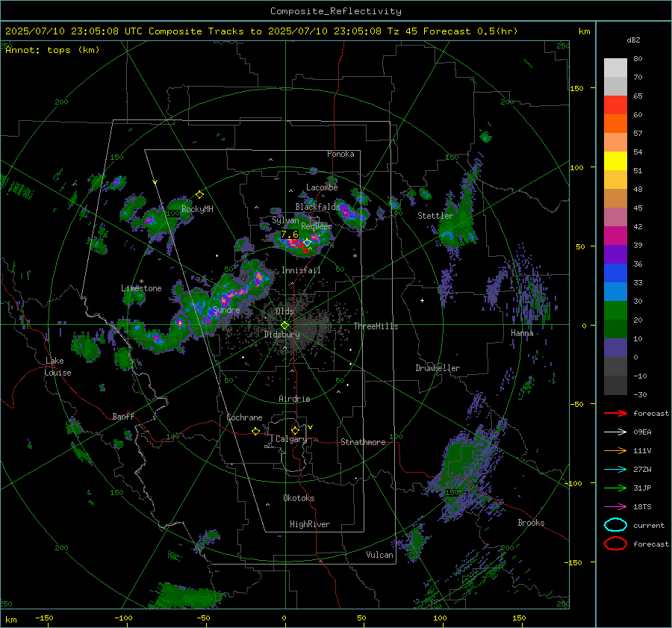Click the Blackfalds city label
The width and height of the screenshot is (672, 628).
(x=317, y=207)
